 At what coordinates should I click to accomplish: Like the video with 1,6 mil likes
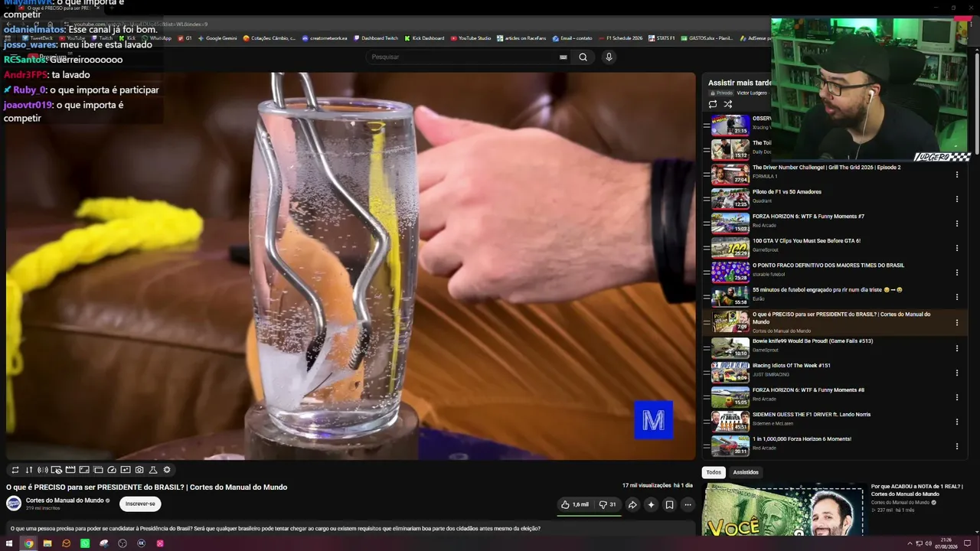(575, 504)
